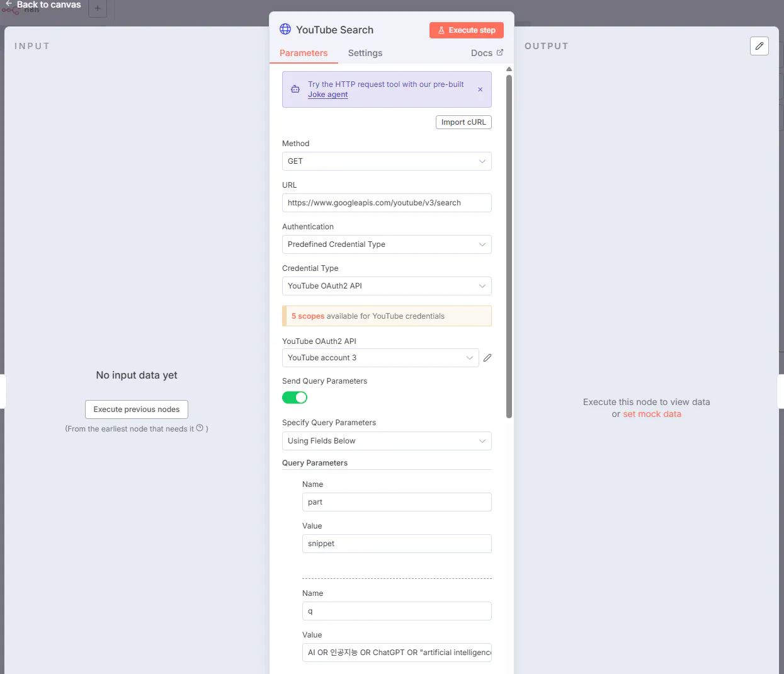Click the plus tab button at top
The width and height of the screenshot is (784, 674).
tap(98, 9)
